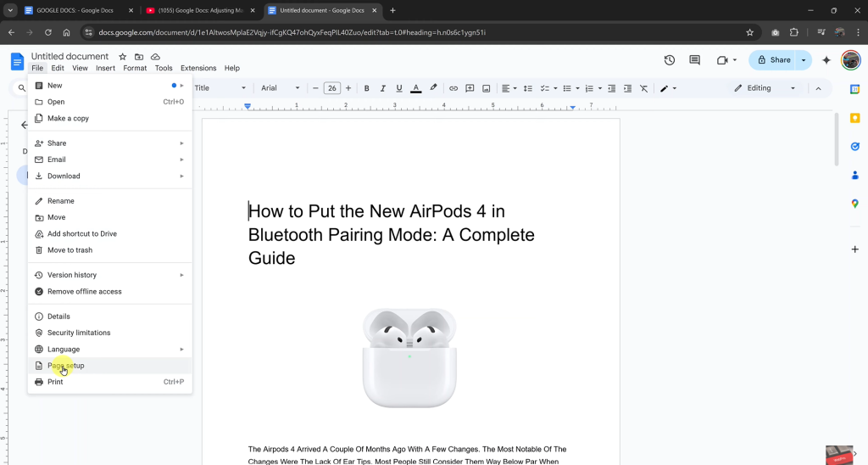Switch to the GOOGLE DOCS browser tab
Viewport: 868px width, 465px height.
(x=75, y=10)
